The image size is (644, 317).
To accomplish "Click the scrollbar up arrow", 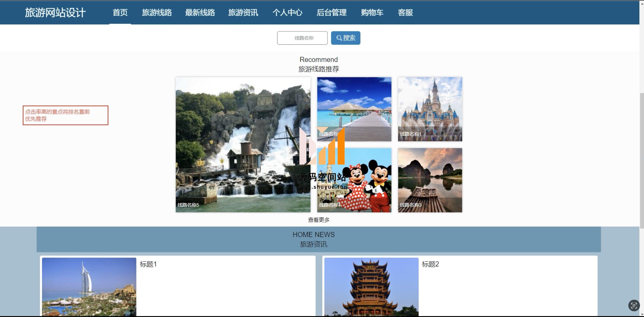I will click(x=642, y=3).
